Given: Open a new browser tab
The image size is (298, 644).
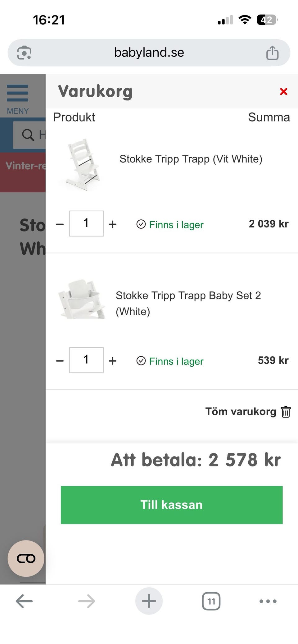Looking at the screenshot, I should (x=149, y=601).
